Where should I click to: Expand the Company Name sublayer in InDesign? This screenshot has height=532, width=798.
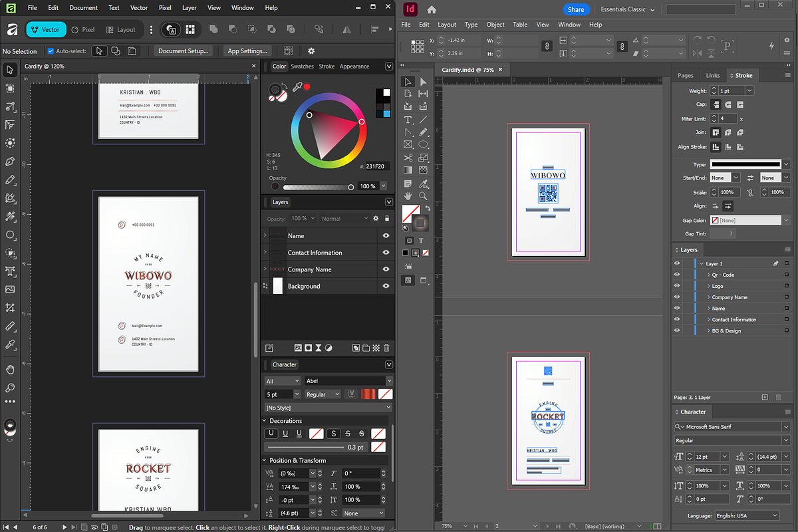709,297
